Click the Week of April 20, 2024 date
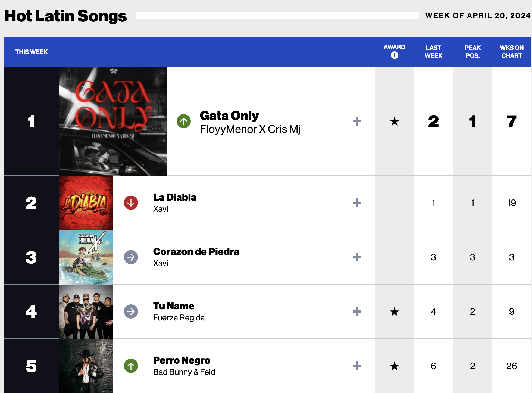Viewport: 532px width, 393px height. point(478,16)
